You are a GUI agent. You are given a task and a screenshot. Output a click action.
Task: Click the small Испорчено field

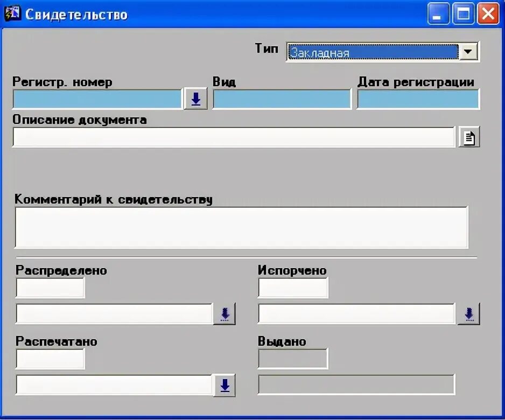point(293,288)
